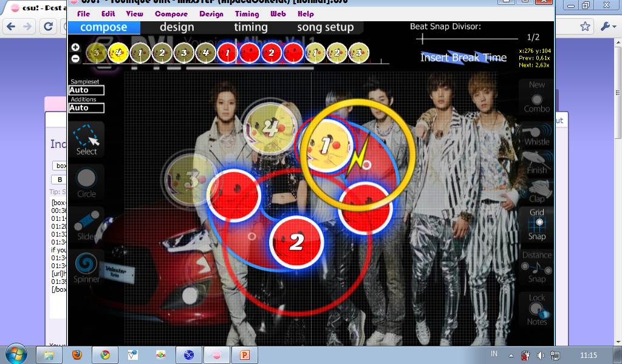622x364 pixels.
Task: Open the Timing menu
Action: coord(247,14)
